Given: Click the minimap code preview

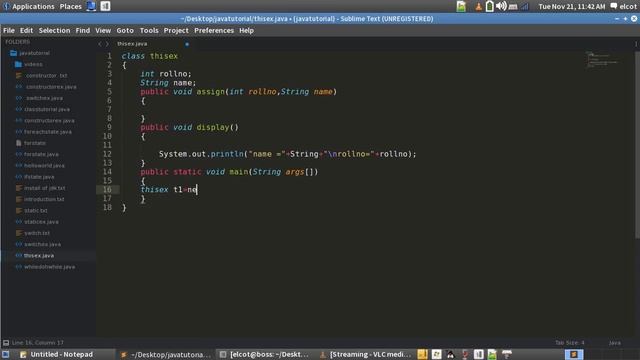Looking at the screenshot, I should (x=602, y=60).
